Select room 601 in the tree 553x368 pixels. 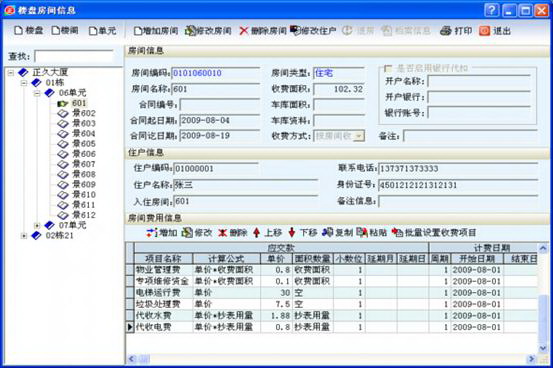tap(79, 103)
